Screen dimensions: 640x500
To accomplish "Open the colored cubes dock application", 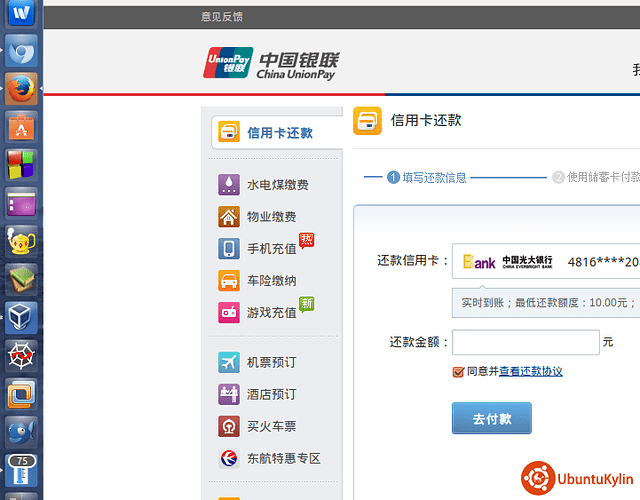I will [21, 165].
